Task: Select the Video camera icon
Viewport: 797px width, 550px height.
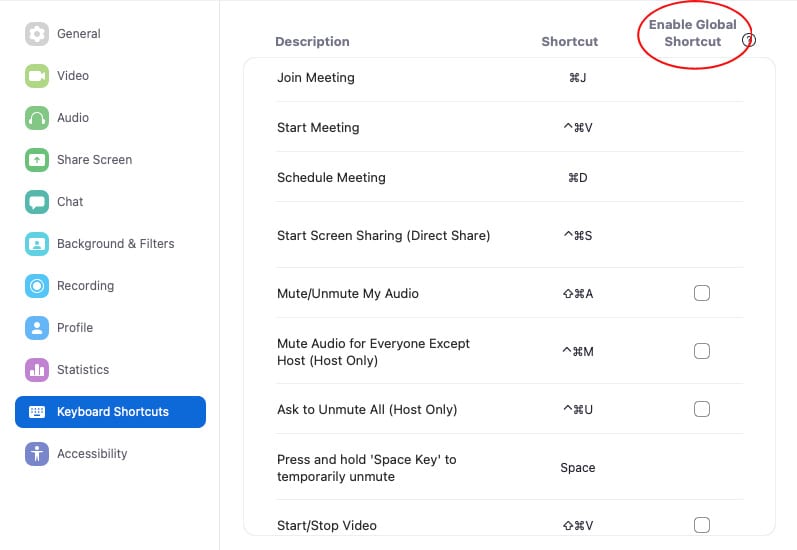Action: tap(37, 76)
